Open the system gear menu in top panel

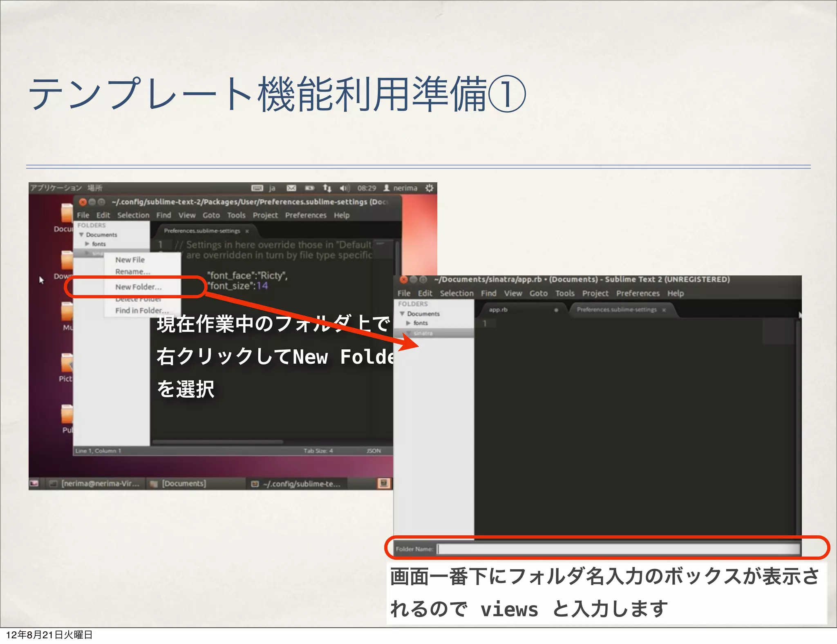click(429, 188)
